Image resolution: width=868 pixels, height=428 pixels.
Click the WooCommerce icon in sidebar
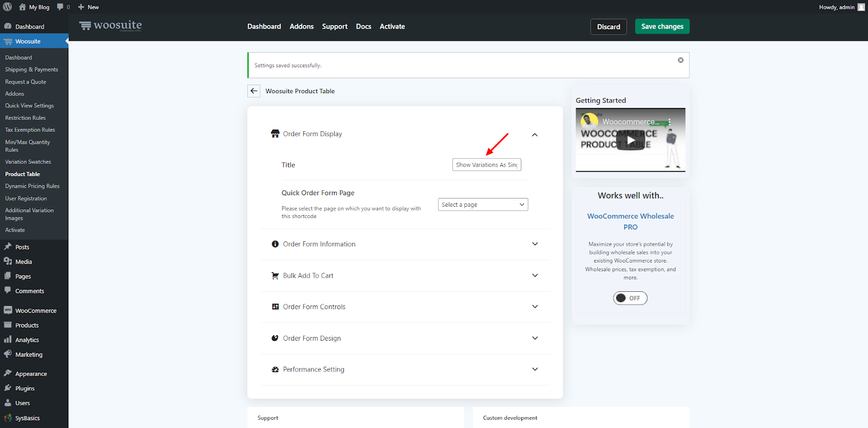point(8,310)
